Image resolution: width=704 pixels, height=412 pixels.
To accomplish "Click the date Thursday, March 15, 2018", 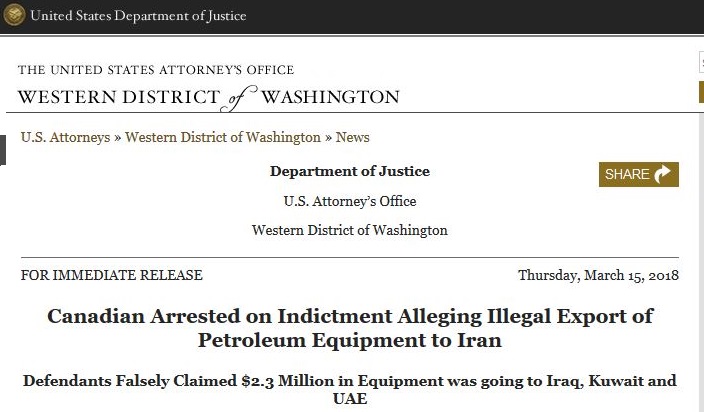I will (598, 275).
